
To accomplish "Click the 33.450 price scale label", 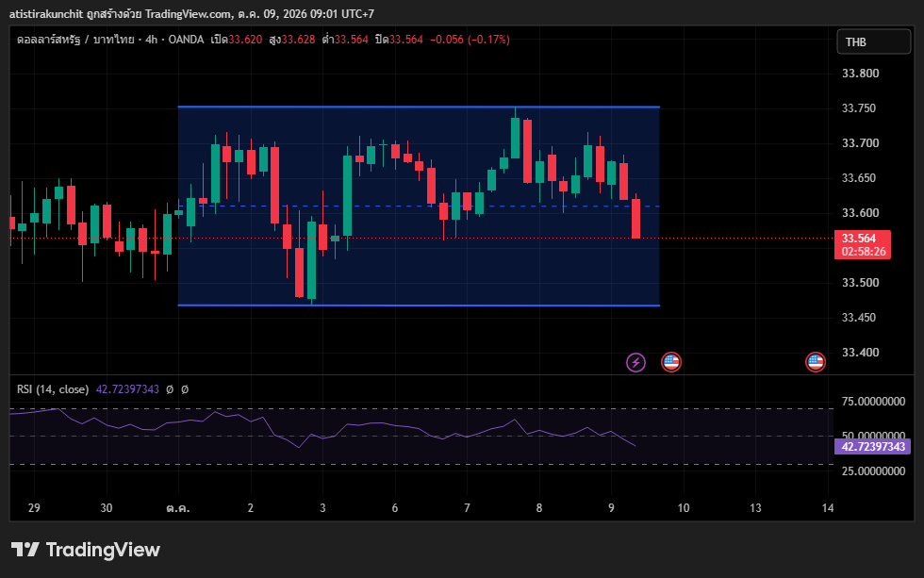I will [860, 317].
